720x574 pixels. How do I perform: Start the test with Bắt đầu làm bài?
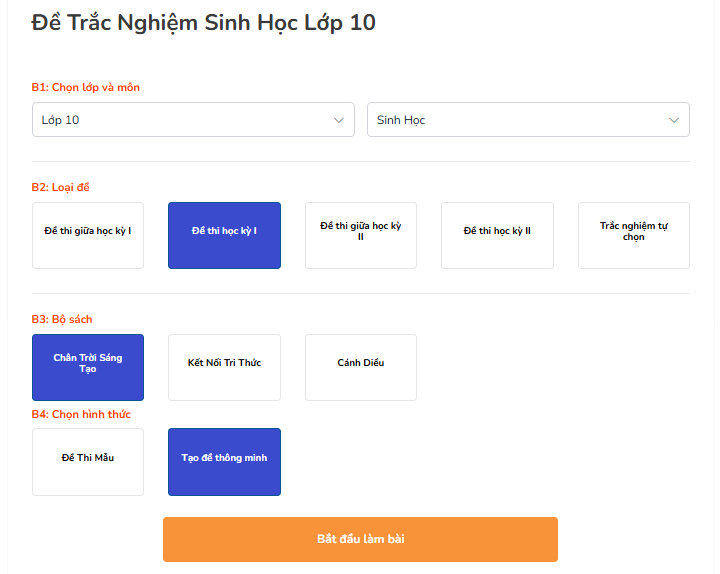pos(360,540)
